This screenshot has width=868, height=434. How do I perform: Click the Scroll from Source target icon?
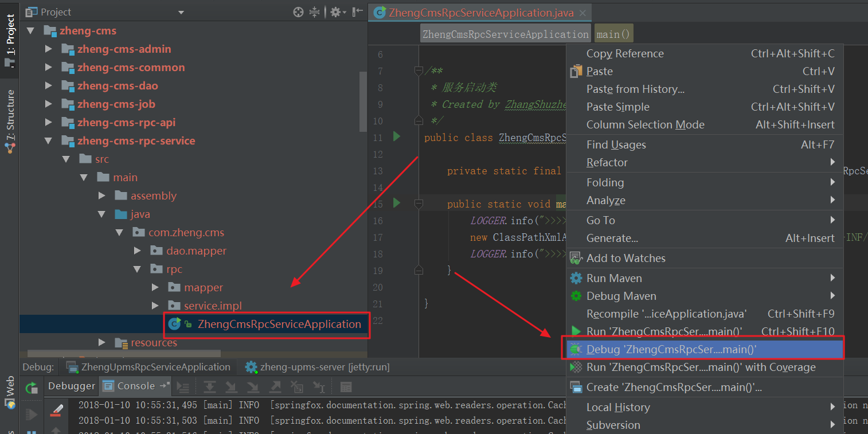coord(298,12)
